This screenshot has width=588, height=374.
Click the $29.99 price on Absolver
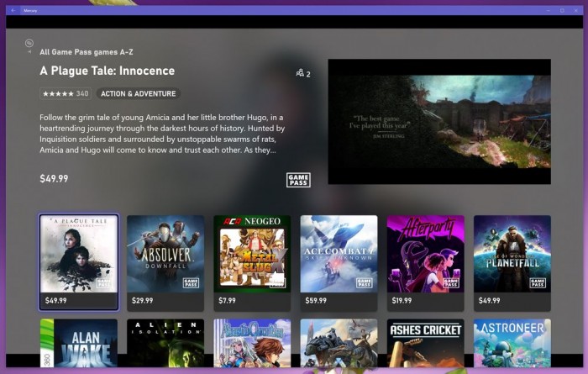[x=143, y=301]
